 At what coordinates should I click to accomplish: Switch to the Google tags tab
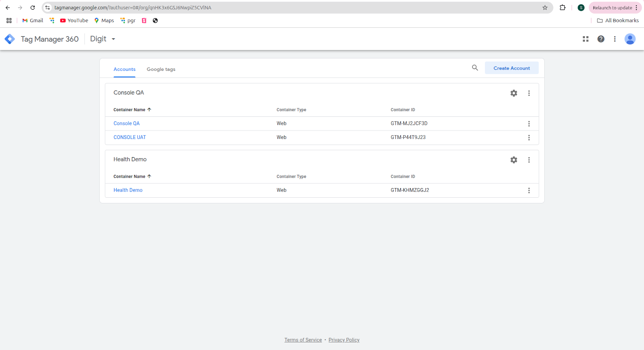click(x=161, y=69)
